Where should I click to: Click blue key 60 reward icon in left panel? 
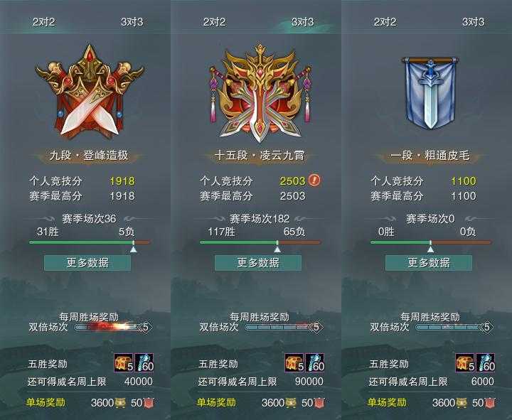[144, 363]
